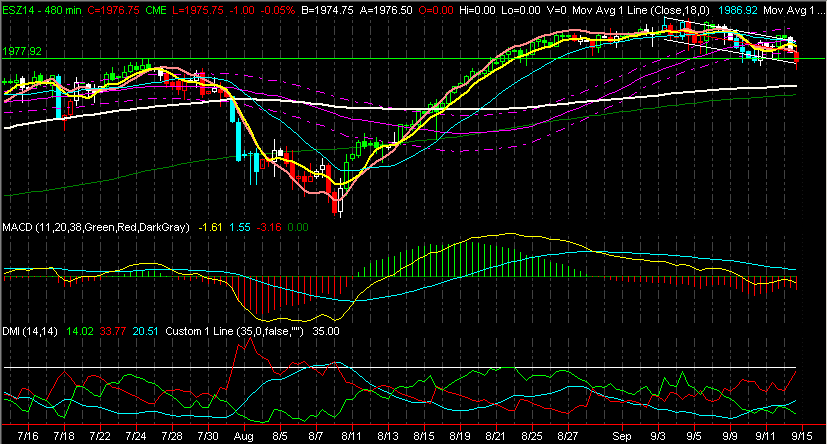The width and height of the screenshot is (827, 444).
Task: Select the cyan 20.51 DMI value
Action: pyautogui.click(x=145, y=331)
